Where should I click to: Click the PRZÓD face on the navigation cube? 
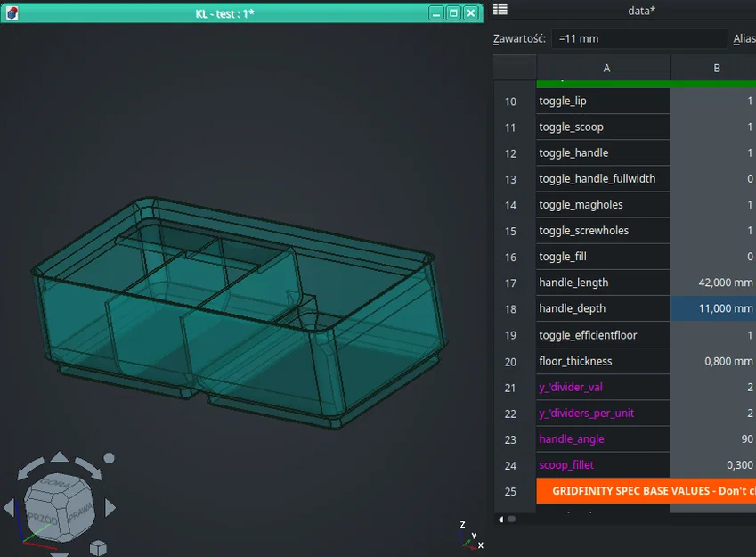44,520
